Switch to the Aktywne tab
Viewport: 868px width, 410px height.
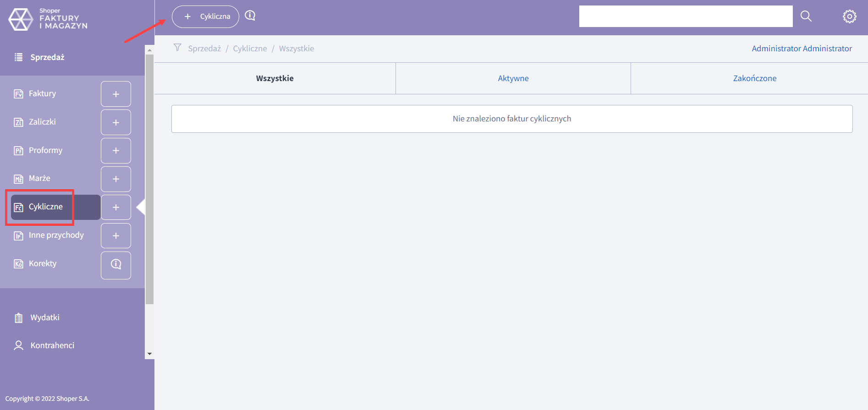[x=513, y=78]
